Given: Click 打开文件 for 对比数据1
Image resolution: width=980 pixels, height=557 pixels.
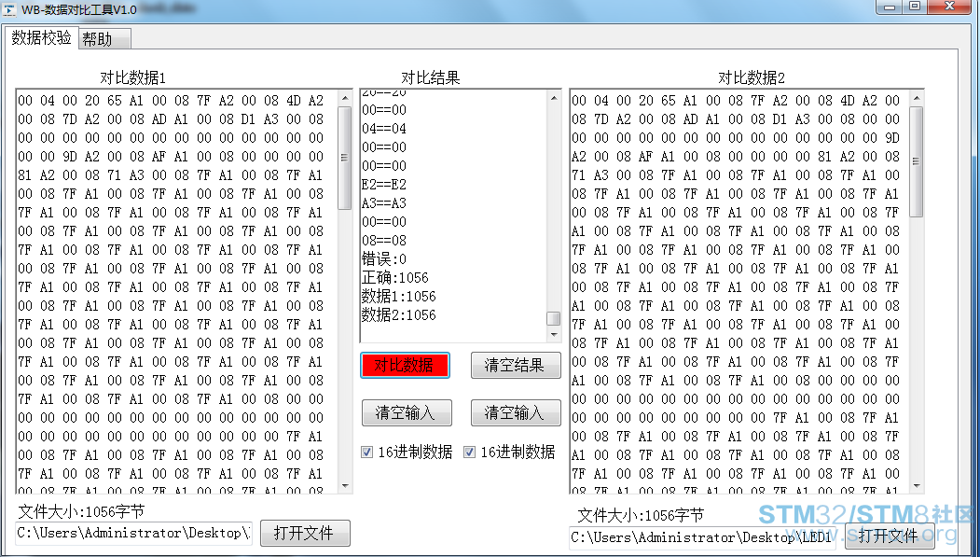Looking at the screenshot, I should point(305,534).
